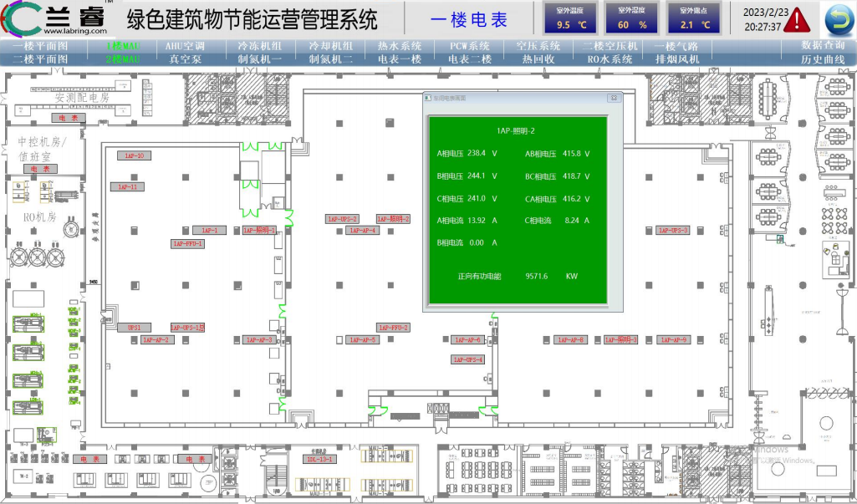The image size is (857, 504).
Task: Select the 电表二楼 menu item
Action: tap(470, 59)
